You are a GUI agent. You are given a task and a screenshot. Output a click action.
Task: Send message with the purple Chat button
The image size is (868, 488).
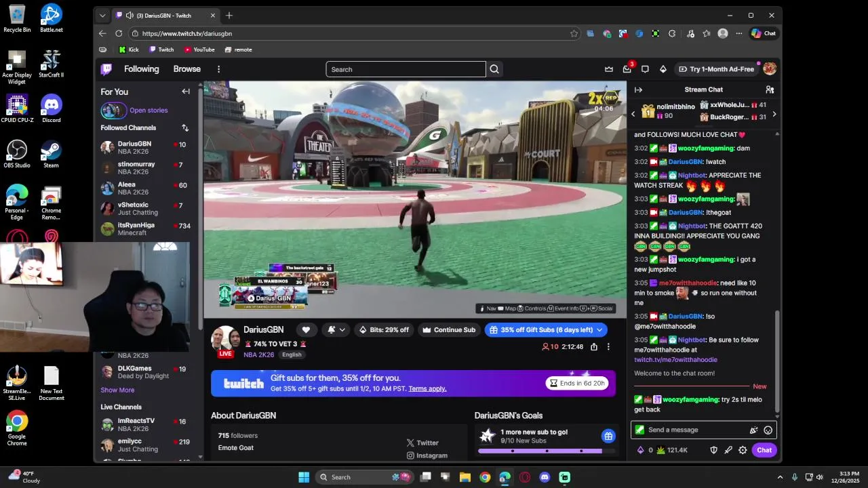tap(764, 450)
